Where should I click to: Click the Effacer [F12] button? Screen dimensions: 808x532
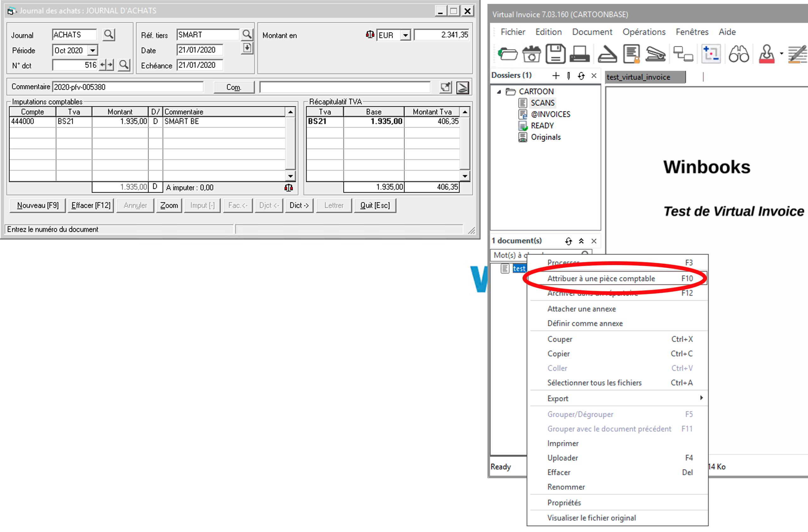point(91,205)
